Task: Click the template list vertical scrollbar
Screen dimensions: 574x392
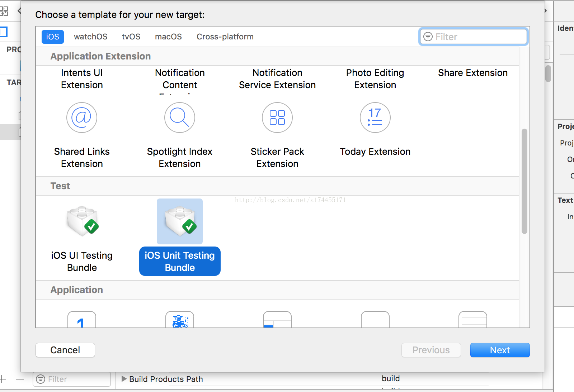Action: [524, 181]
